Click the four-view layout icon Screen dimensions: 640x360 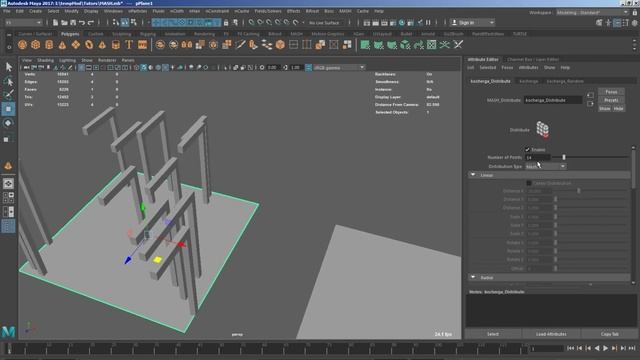[8, 198]
